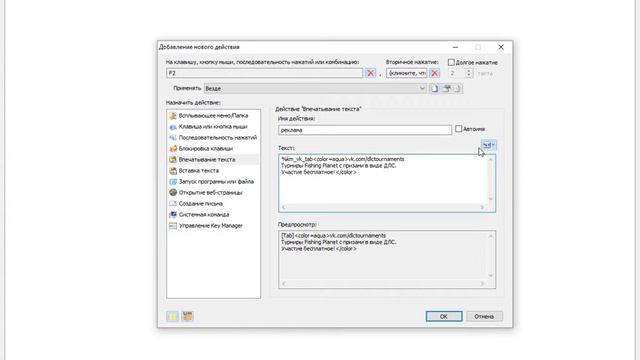This screenshot has width=640, height=360.
Task: Click icon of Запуск программы или файла
Action: [173, 182]
